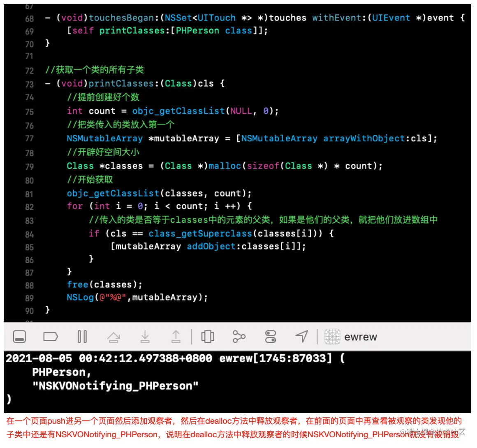
Task: Click NSSet type on line 68
Action: 178,18
